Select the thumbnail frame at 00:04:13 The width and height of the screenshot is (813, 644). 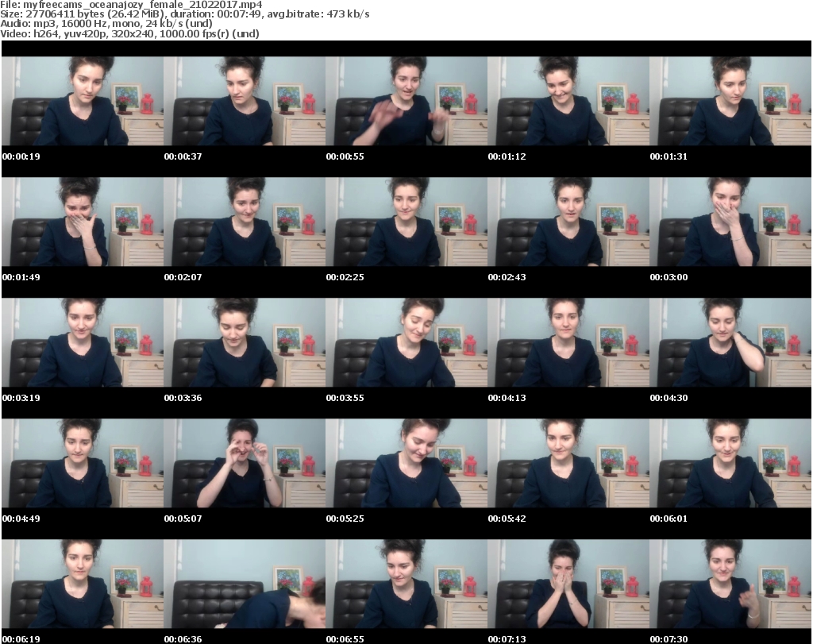click(x=568, y=343)
